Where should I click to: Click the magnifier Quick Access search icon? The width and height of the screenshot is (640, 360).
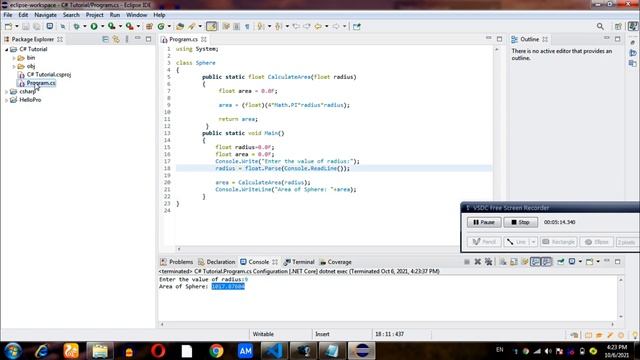[600, 27]
